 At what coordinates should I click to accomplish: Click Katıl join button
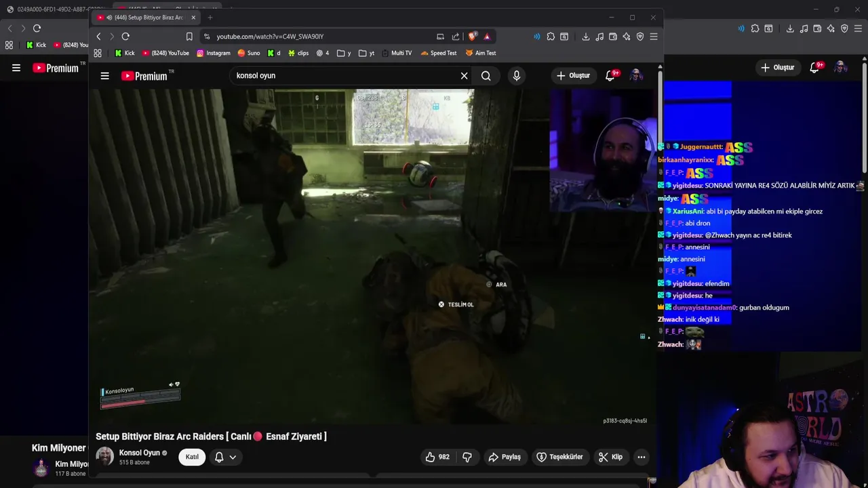[x=192, y=457]
